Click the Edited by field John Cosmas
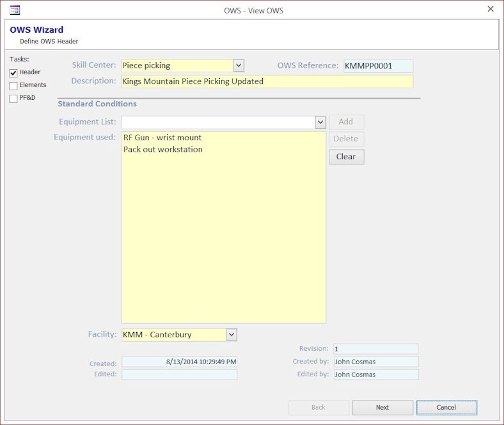Screen dimensions: 504x425 (376, 375)
